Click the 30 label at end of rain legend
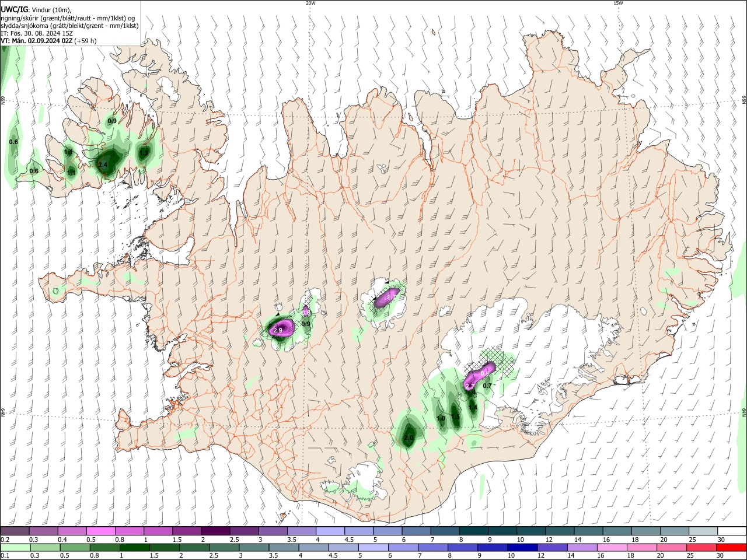Viewport: 747px width, 560px height. [x=721, y=556]
